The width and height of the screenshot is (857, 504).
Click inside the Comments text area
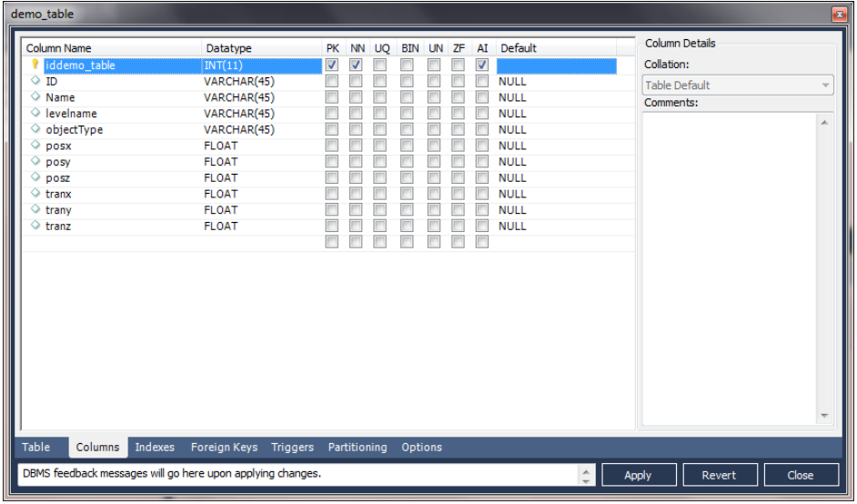coord(730,269)
